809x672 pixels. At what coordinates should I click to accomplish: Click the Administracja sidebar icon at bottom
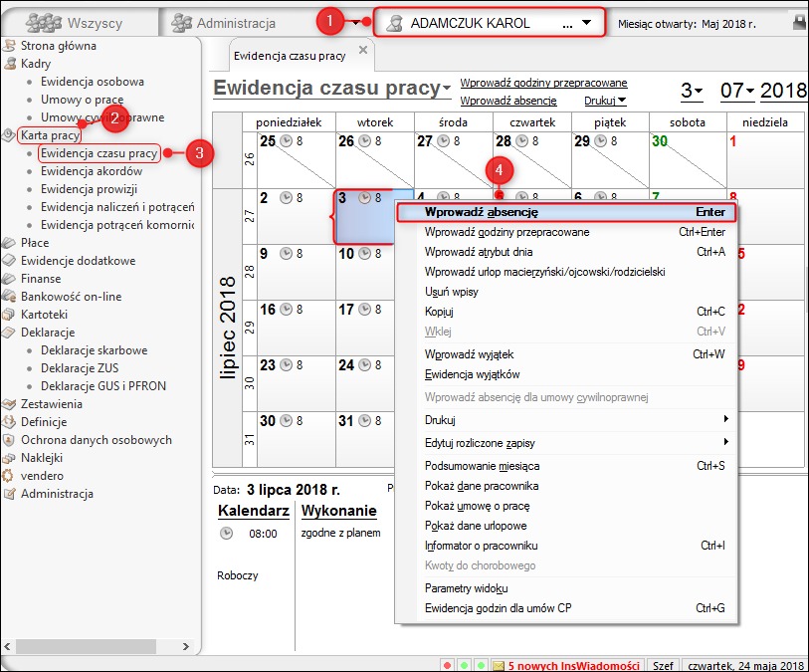(x=9, y=494)
